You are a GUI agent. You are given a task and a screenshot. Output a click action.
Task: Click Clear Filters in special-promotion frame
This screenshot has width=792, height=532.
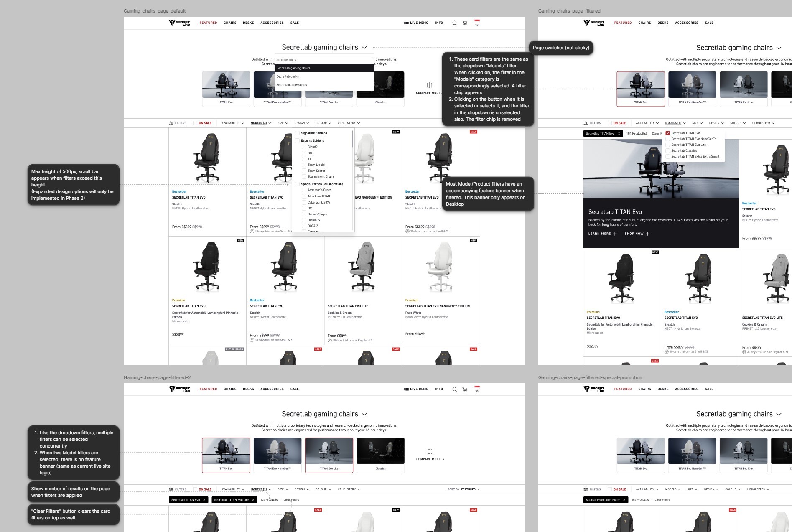coord(662,500)
